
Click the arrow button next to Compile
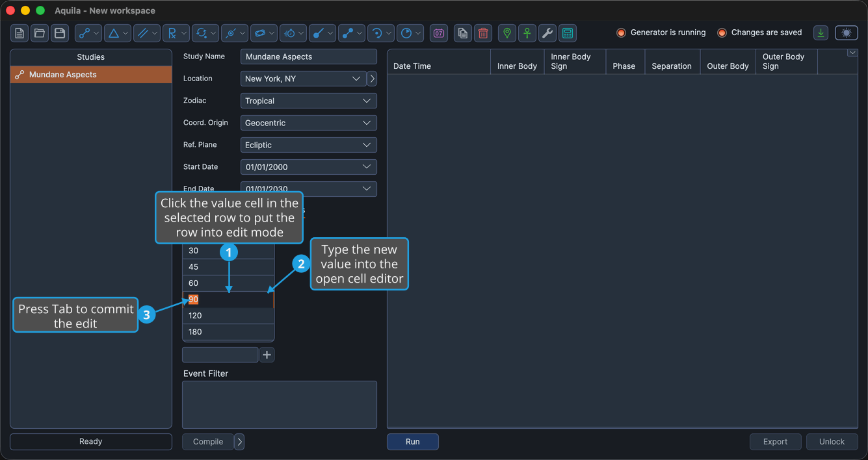coord(239,442)
